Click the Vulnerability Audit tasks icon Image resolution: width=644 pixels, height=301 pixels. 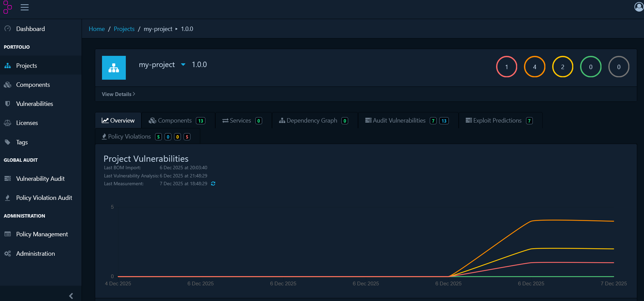click(7, 178)
